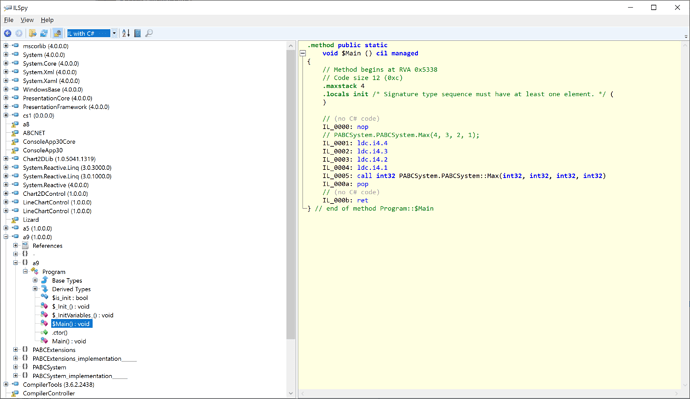This screenshot has height=399, width=690.
Task: Expand the Base Types node
Action: [35, 280]
